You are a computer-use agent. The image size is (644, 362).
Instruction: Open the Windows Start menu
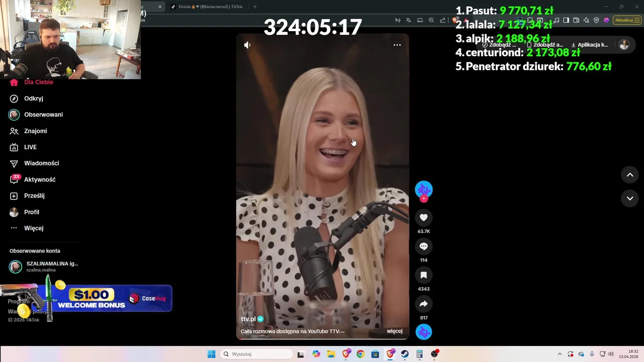coord(211,354)
